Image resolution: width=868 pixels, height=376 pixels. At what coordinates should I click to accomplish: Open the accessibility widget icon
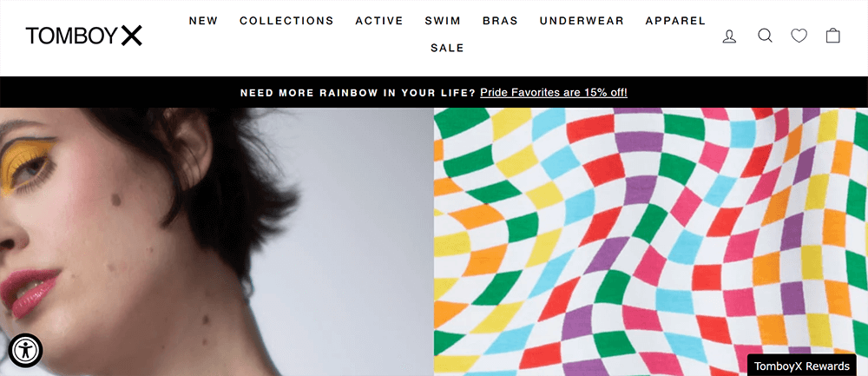tap(25, 350)
